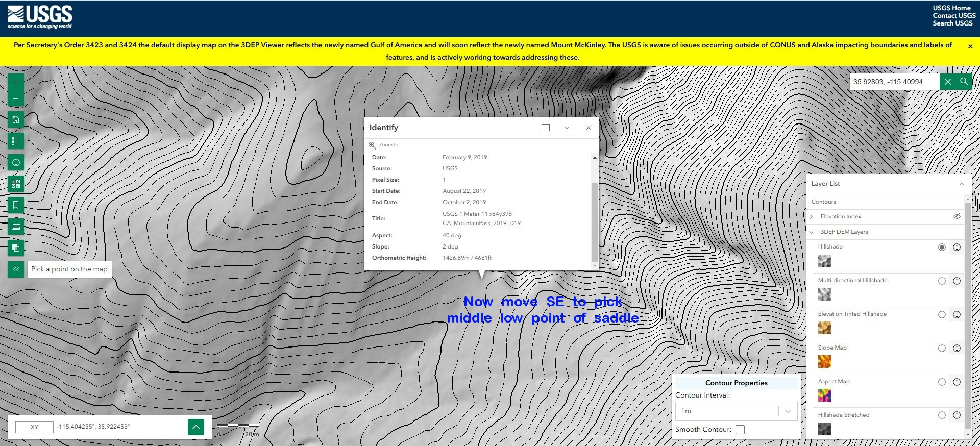Screen dimensions: 980x446
Task: Maximize the Identify popup
Action: pos(546,128)
